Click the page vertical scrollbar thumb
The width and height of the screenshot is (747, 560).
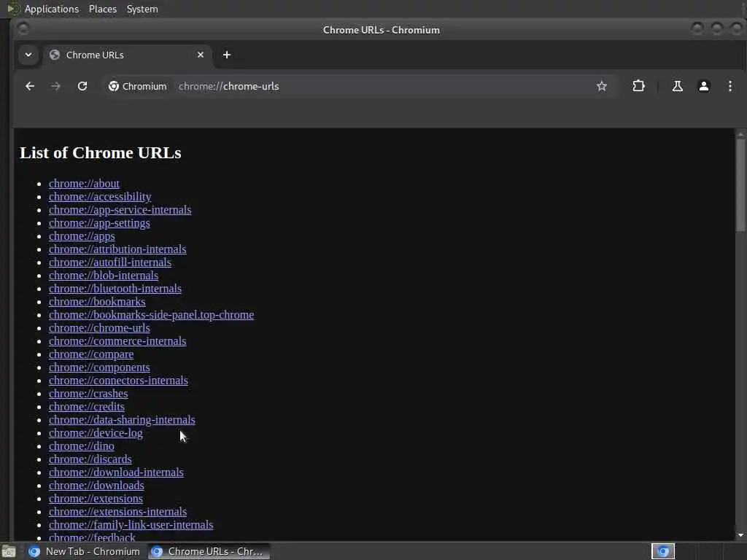(x=740, y=186)
